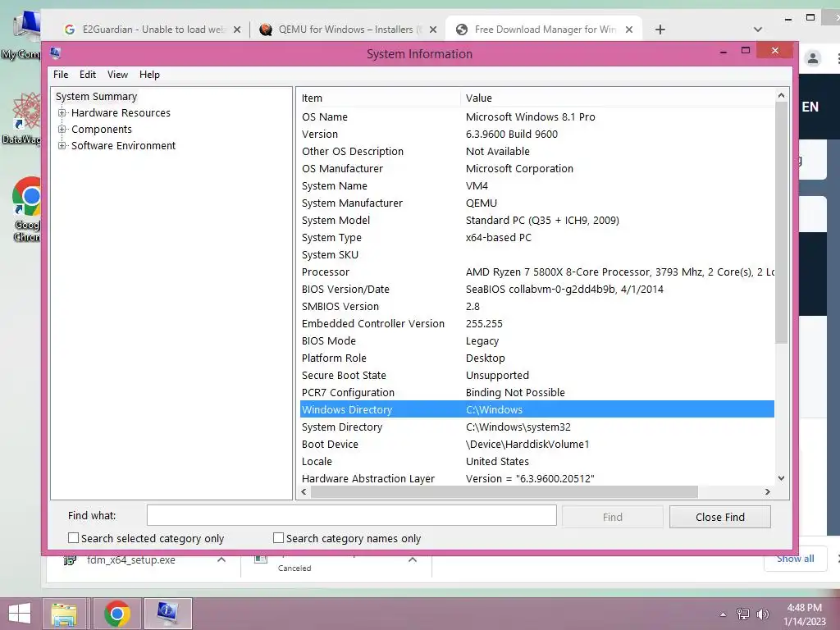Click the Chrome profile avatar icon

point(813,58)
